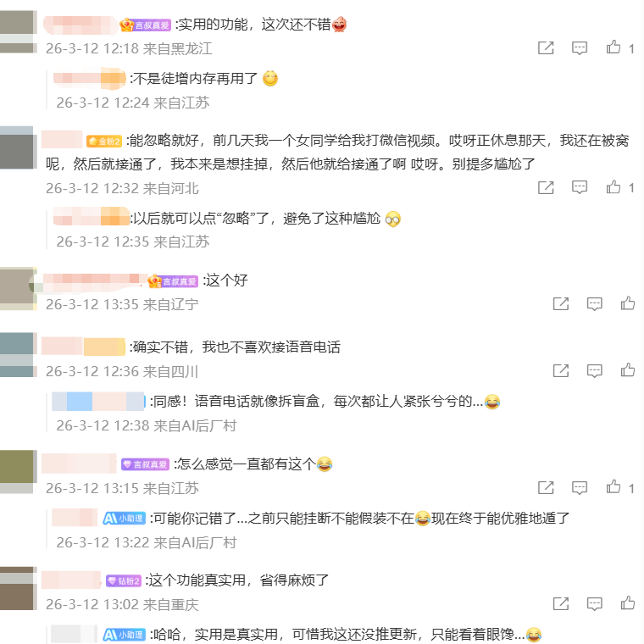The width and height of the screenshot is (644, 644).
Task: Share the 黑龙江 comment 实用的功能
Action: (546, 48)
